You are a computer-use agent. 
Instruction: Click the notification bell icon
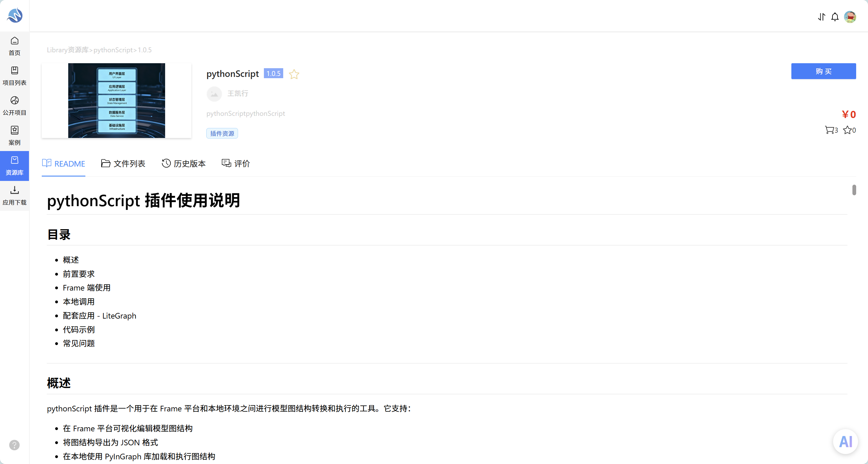coord(835,17)
